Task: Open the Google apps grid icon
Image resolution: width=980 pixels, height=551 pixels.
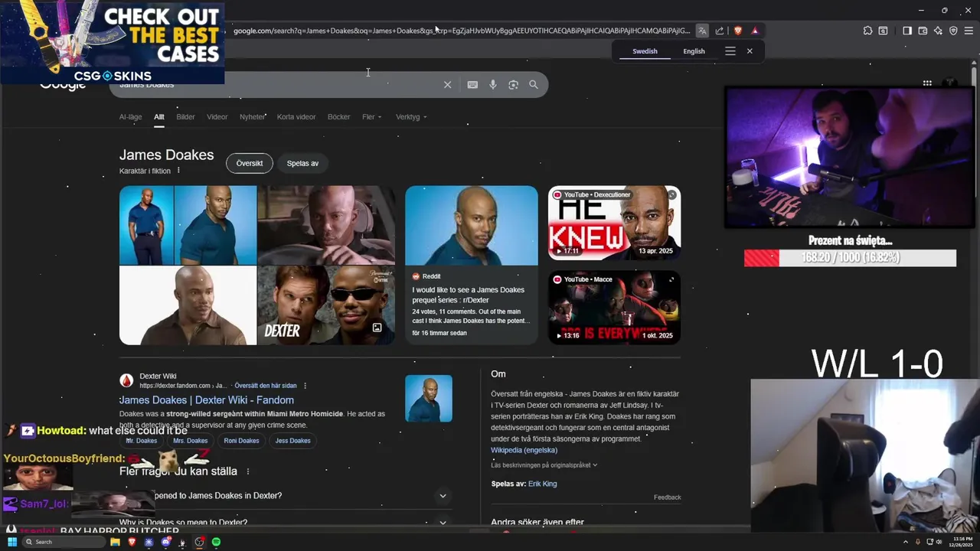Action: point(927,83)
